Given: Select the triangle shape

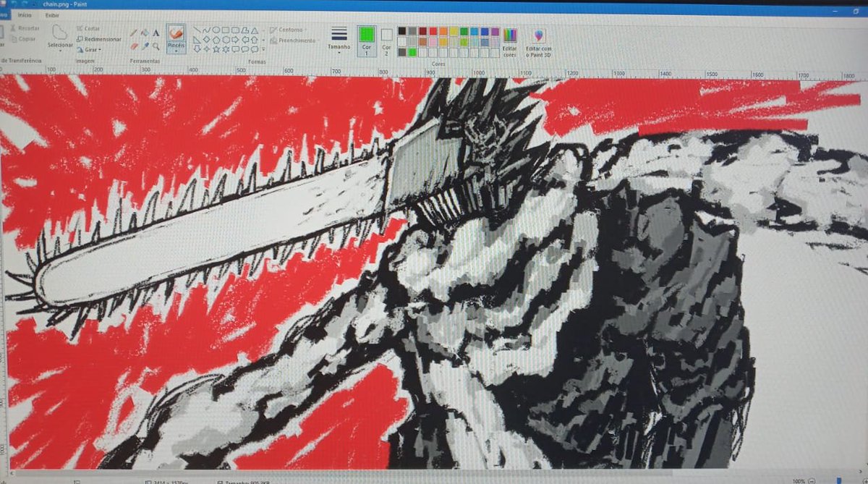Looking at the screenshot, I should [x=255, y=30].
